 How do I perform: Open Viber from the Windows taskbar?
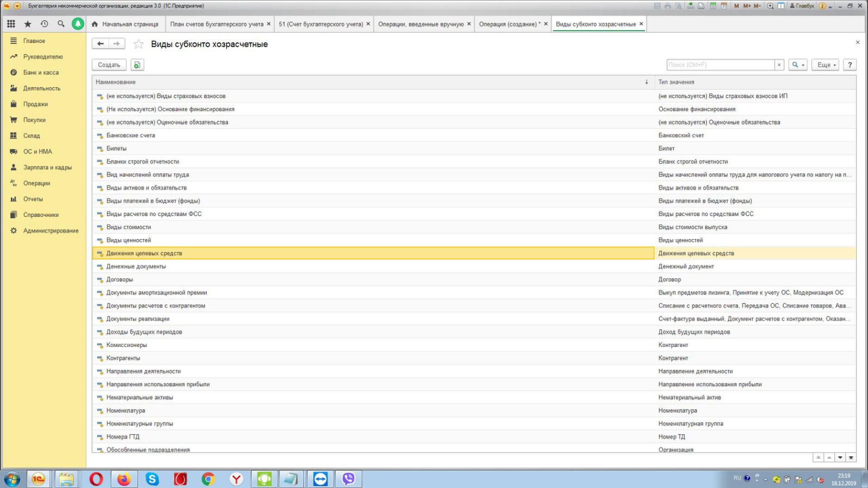click(x=348, y=479)
